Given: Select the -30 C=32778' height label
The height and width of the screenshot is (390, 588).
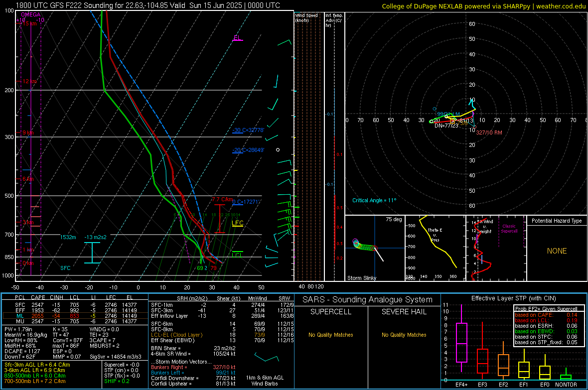Looking at the screenshot, I should pyautogui.click(x=248, y=130).
